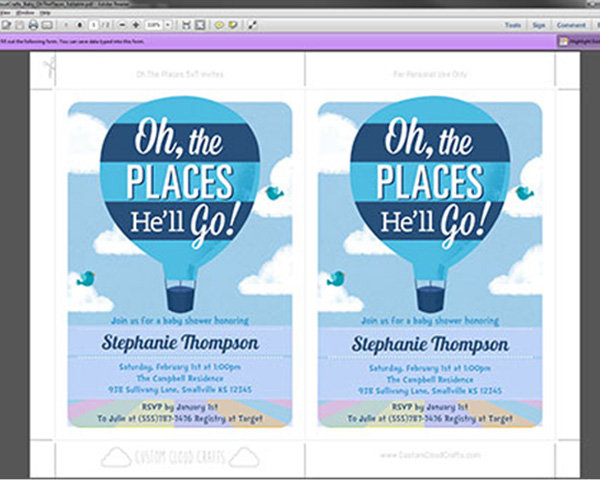Click the 938 Sullivang Lane address, left invite

(180, 390)
